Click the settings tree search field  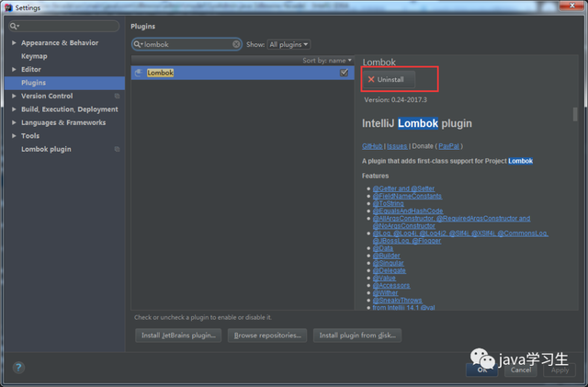click(x=63, y=26)
